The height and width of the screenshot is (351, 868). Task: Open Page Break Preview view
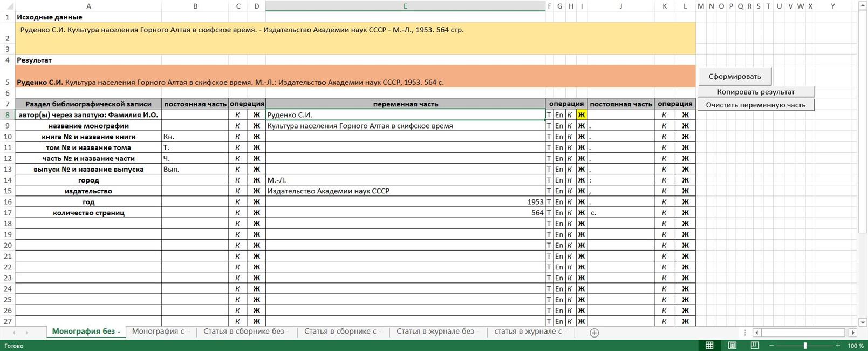click(x=755, y=346)
